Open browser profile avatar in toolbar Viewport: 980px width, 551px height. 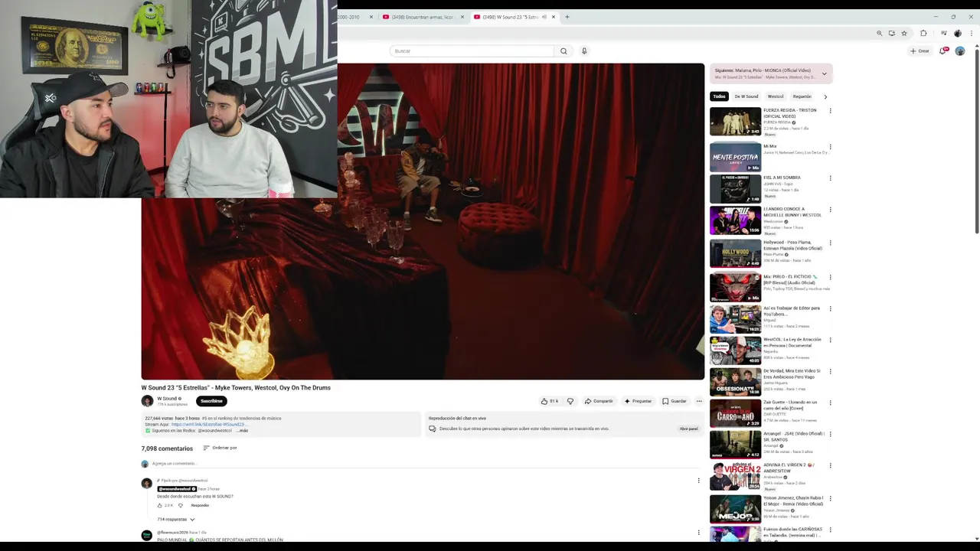958,34
